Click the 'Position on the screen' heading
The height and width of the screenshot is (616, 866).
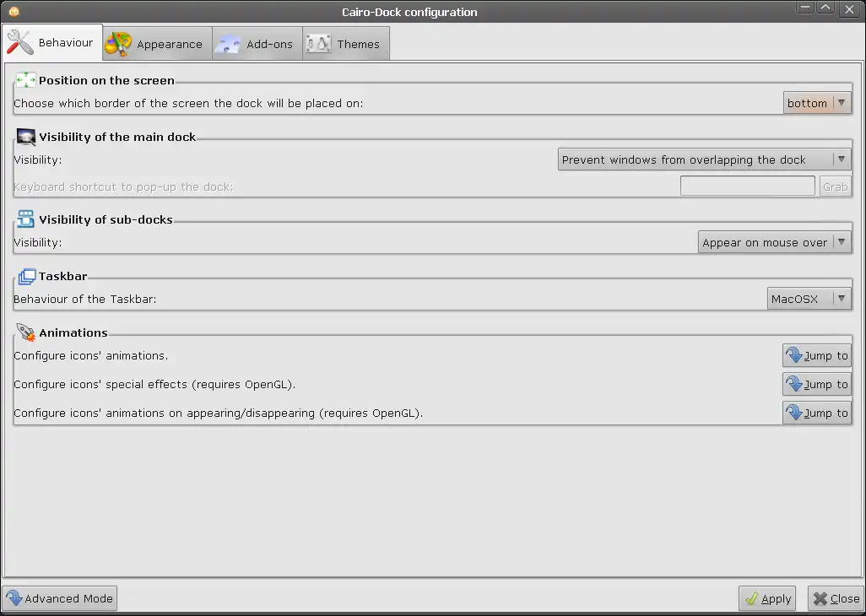106,81
